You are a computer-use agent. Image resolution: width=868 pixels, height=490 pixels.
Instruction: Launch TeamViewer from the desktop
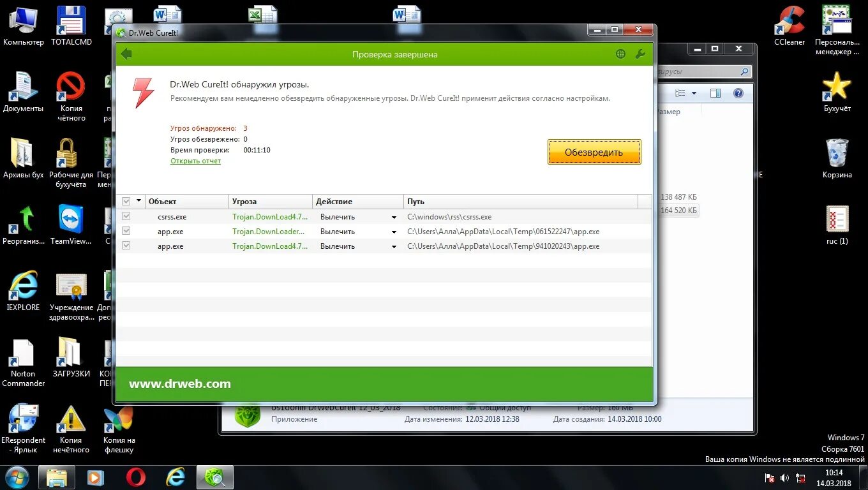click(x=71, y=225)
